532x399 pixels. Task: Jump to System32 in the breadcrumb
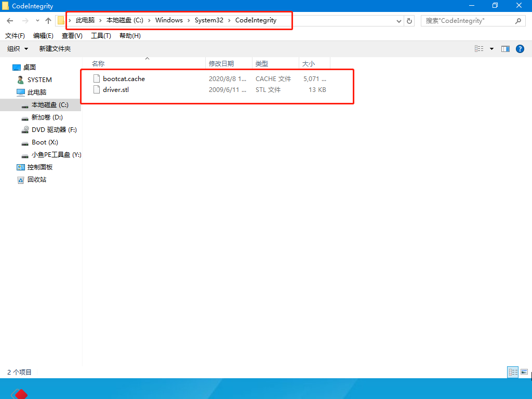(x=209, y=20)
